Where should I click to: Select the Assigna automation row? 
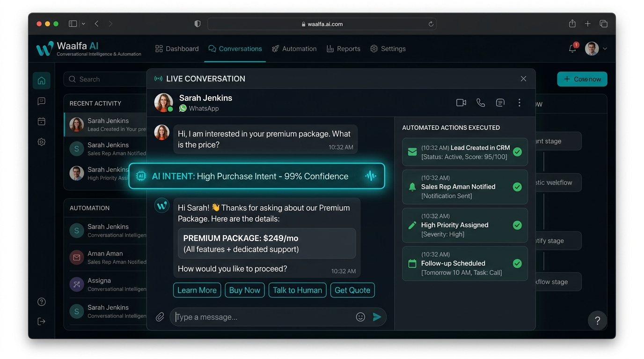coord(106,284)
